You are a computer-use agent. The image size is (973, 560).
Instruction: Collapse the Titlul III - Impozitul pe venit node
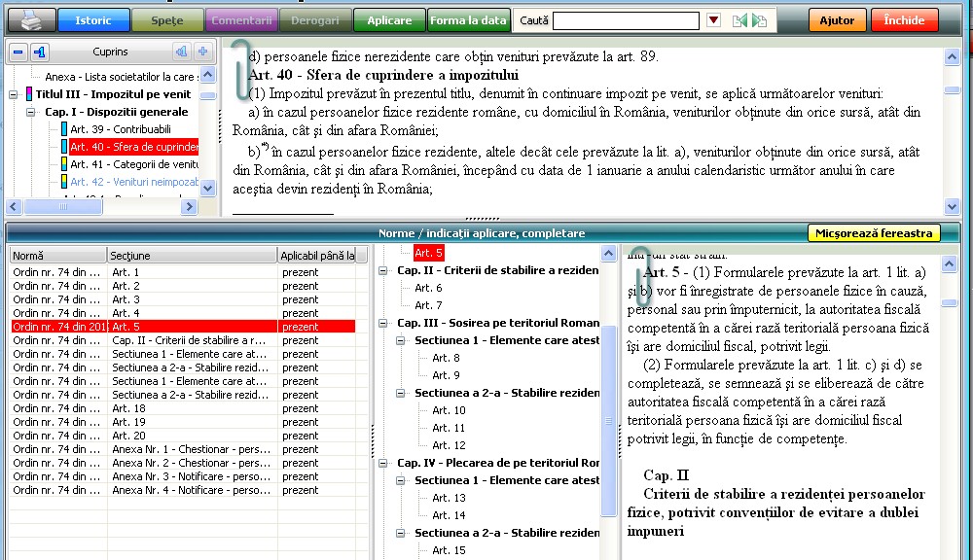13,95
